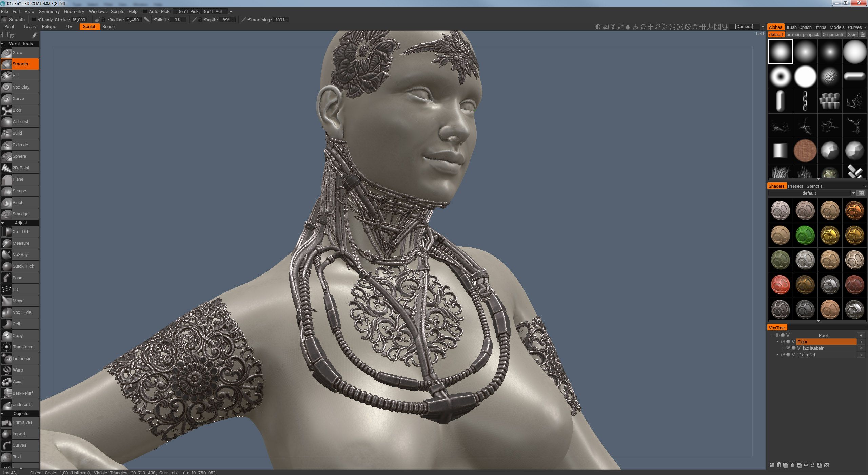This screenshot has width=868, height=475.
Task: Collapse the Figur tree node
Action: 778,342
